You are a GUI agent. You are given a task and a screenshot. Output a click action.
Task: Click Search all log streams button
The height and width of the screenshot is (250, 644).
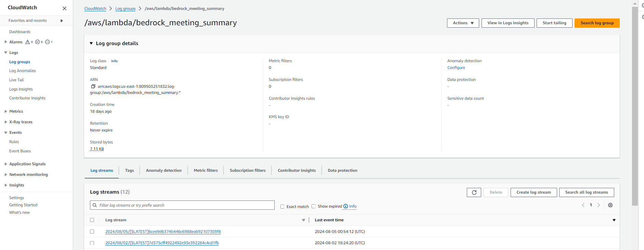click(x=587, y=192)
